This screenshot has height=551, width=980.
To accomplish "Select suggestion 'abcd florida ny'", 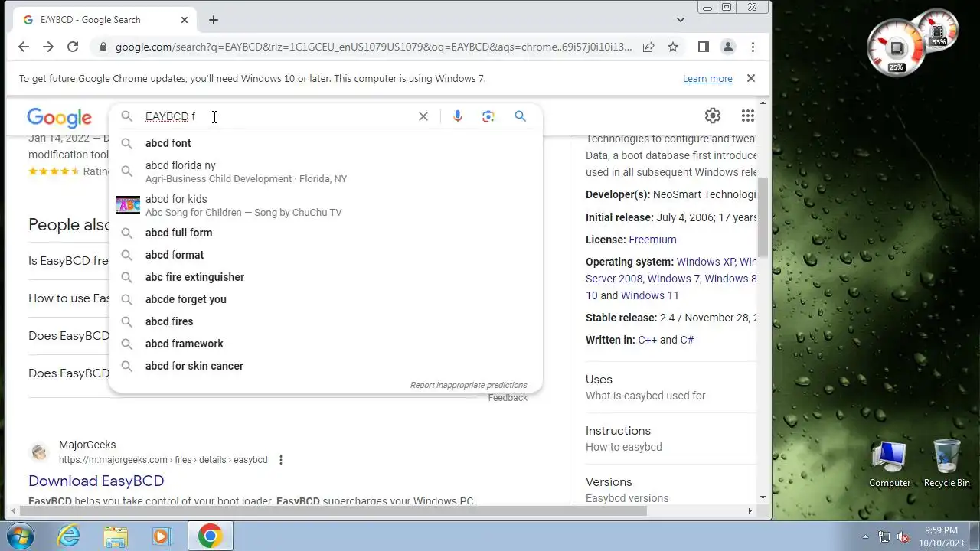I will (325, 171).
